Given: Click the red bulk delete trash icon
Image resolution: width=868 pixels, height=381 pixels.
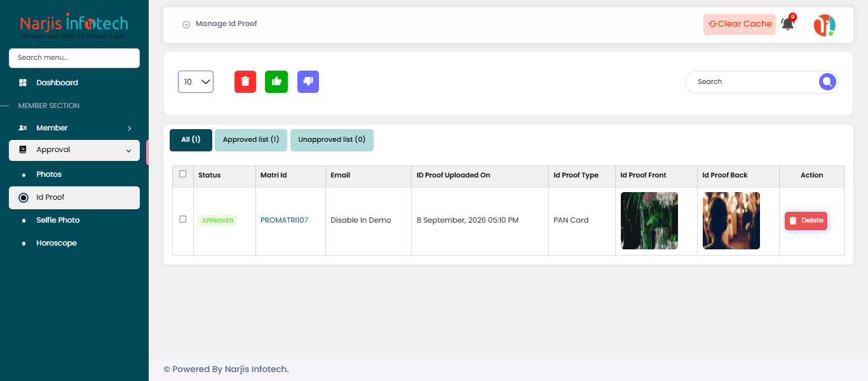Looking at the screenshot, I should pos(245,81).
